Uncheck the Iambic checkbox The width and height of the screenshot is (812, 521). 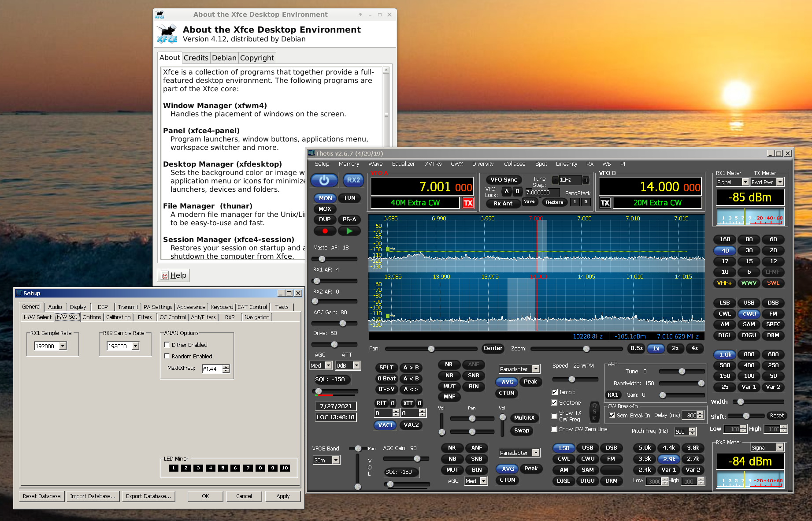(x=555, y=392)
